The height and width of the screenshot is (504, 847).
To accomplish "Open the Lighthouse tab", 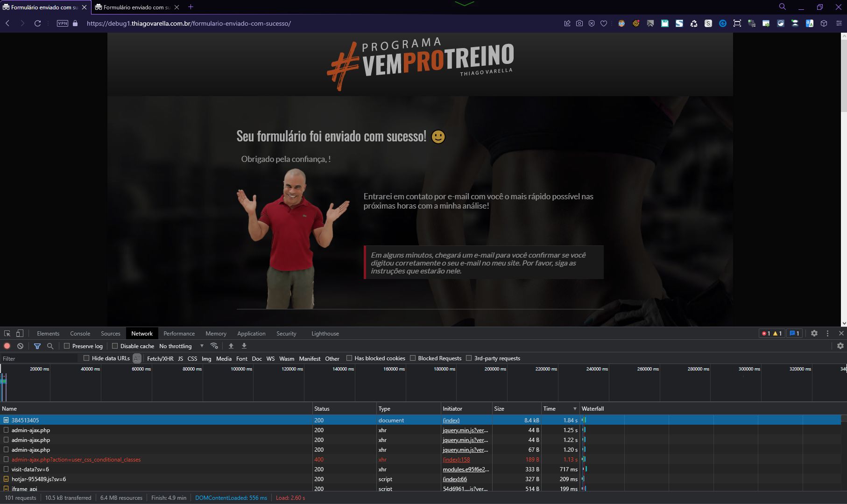I will click(325, 334).
